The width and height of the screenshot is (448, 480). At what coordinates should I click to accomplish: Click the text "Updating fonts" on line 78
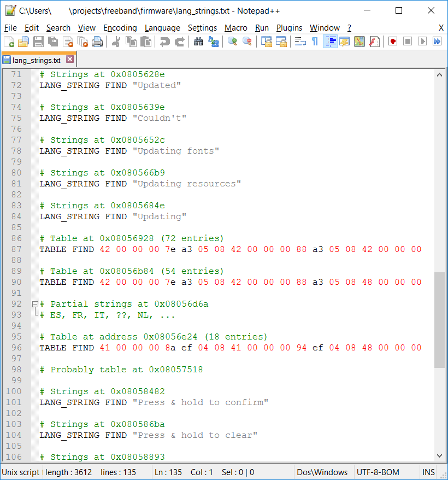tap(176, 151)
